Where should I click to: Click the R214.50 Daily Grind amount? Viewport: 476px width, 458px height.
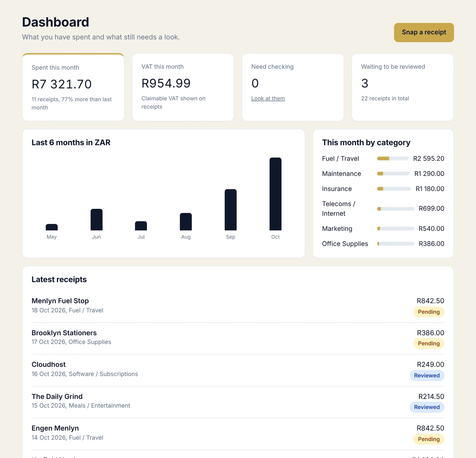click(431, 397)
